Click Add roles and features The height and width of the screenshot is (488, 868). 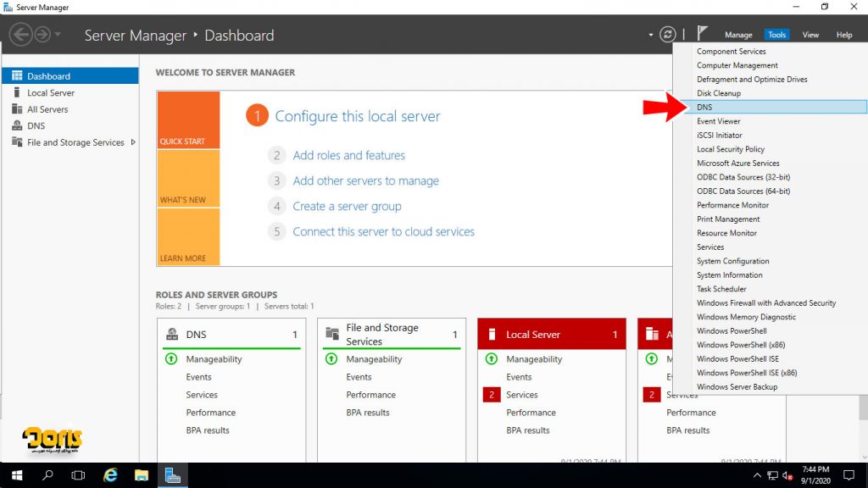point(348,156)
